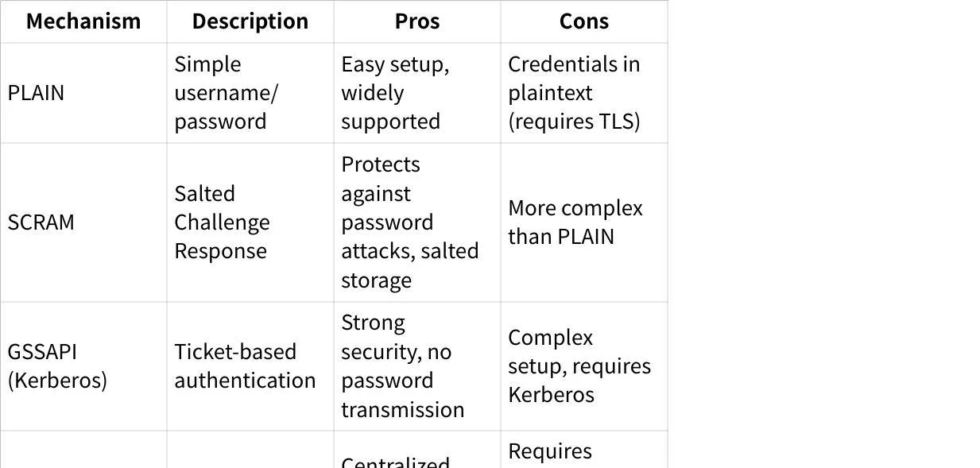Click the 'Simple username/password' description cell

227,93
